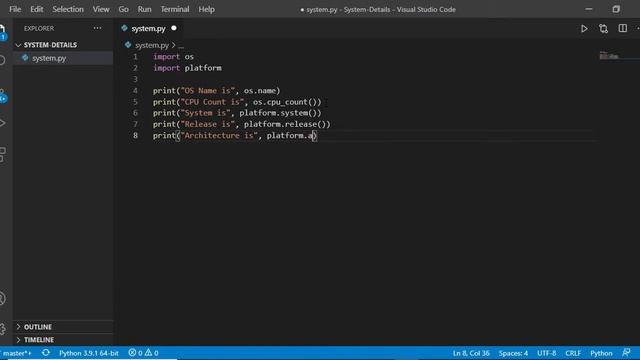Open the Edit menu
Screen dimensions: 640x360
[x=37, y=9]
